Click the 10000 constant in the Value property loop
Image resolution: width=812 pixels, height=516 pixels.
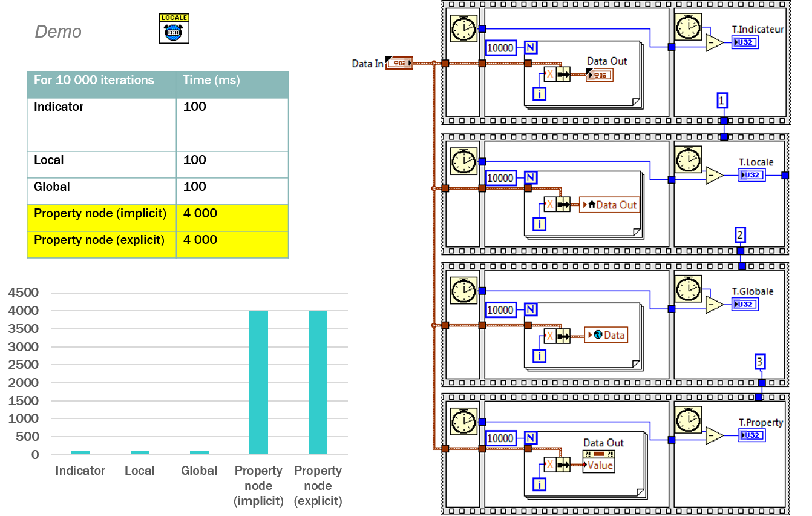(x=501, y=438)
